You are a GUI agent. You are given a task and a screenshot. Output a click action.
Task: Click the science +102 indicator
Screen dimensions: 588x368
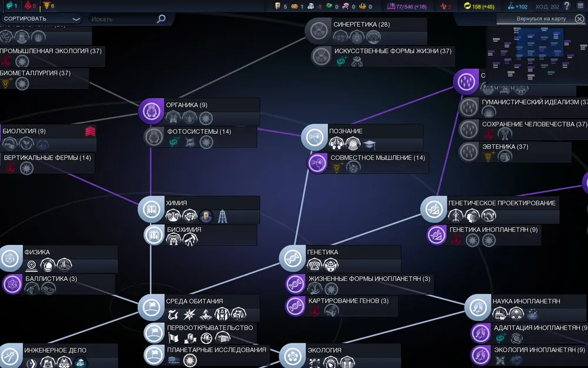[x=519, y=6]
